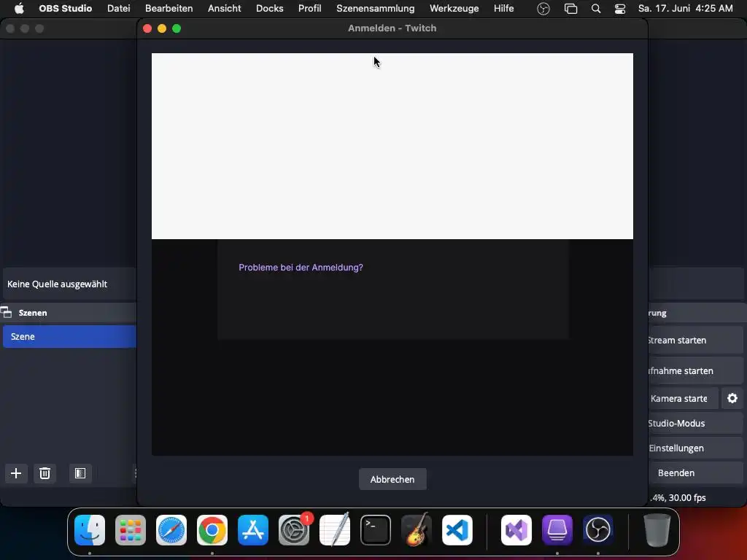
Task: Open Finder from the Dock
Action: [90, 530]
